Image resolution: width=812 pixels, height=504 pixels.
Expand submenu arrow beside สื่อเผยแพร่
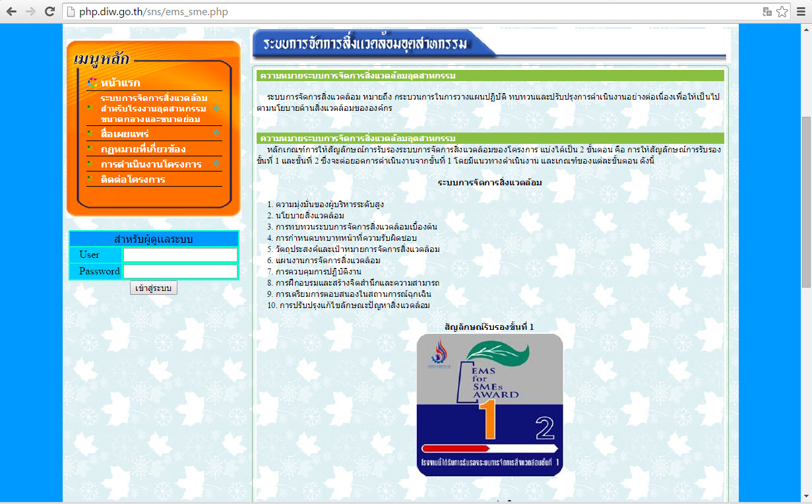[x=215, y=134]
